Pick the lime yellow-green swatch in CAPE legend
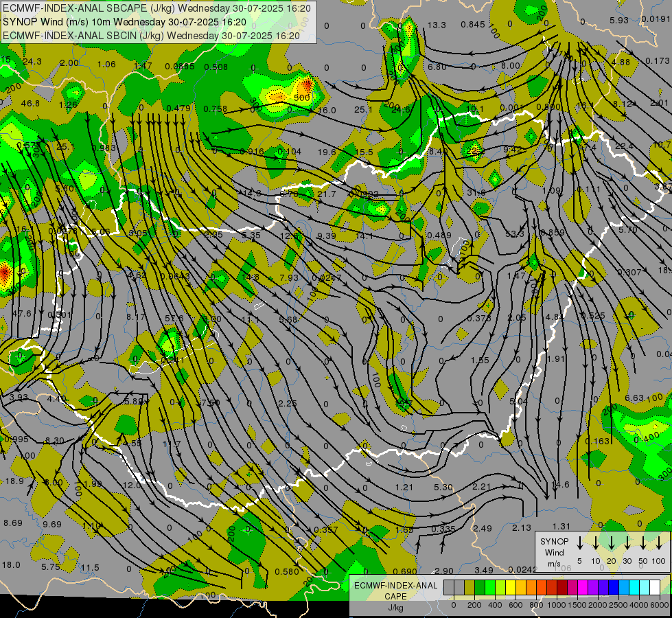Image resolution: width=672 pixels, height=618 pixels. coord(500,587)
